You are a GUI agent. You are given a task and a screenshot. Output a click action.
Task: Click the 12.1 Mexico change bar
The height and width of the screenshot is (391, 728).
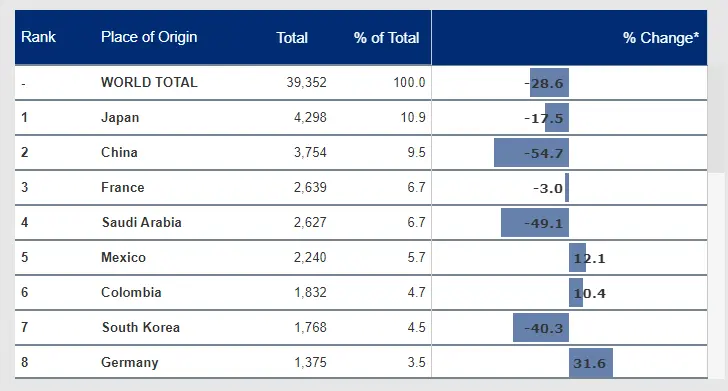(x=577, y=258)
